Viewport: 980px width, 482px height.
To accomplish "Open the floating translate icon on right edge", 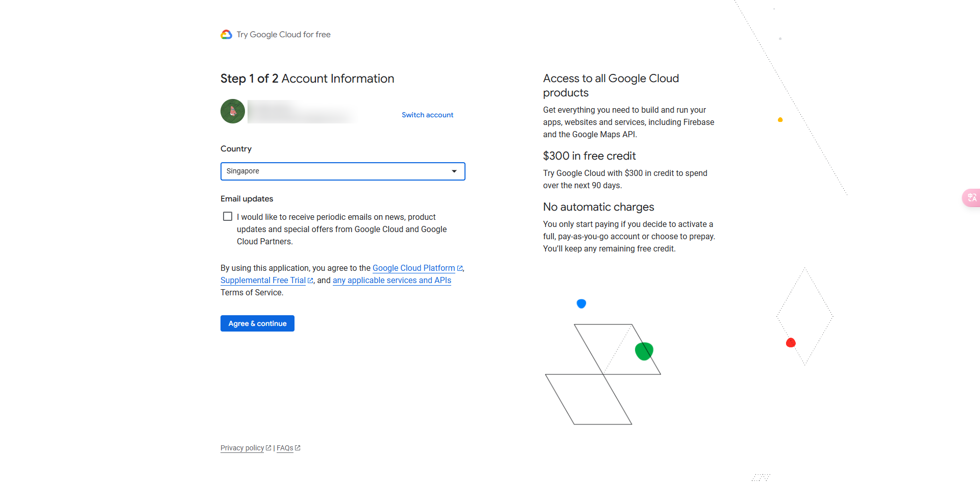I will coord(972,197).
